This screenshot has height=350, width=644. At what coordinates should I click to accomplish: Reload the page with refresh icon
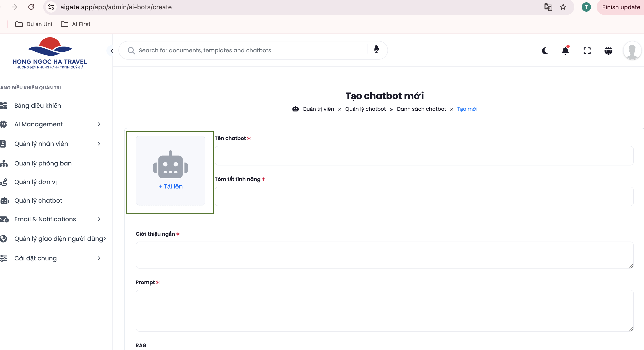tap(31, 7)
